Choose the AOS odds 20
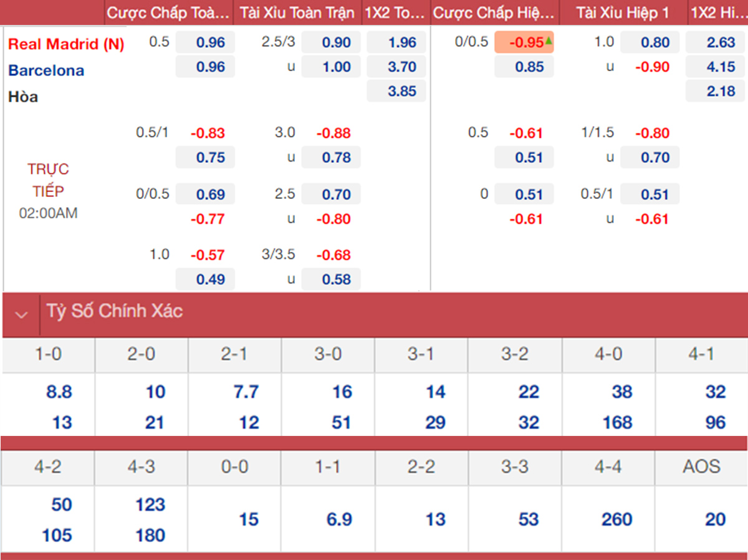Viewport: 748px width, 560px height. pos(715,519)
